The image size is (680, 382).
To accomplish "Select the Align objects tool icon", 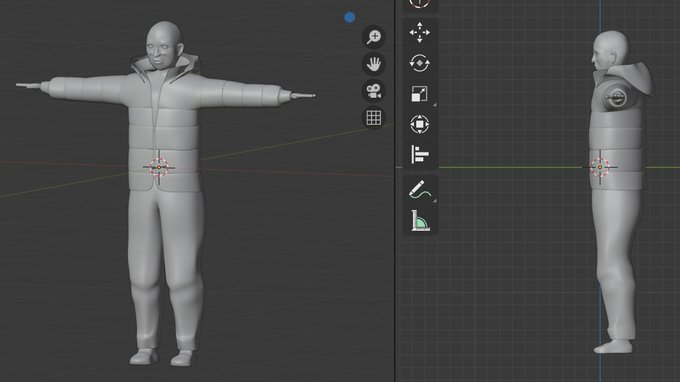I will click(420, 154).
